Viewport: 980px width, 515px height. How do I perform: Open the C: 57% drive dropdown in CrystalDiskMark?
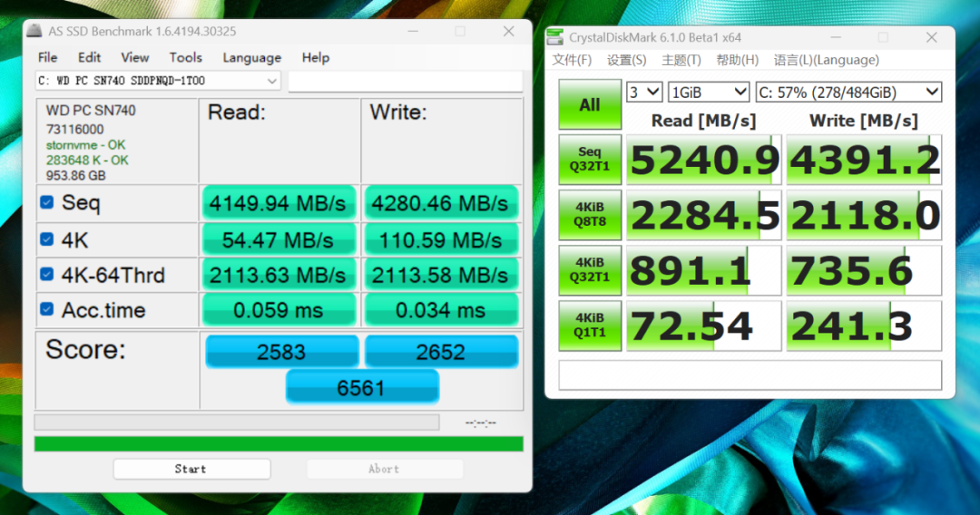click(848, 92)
